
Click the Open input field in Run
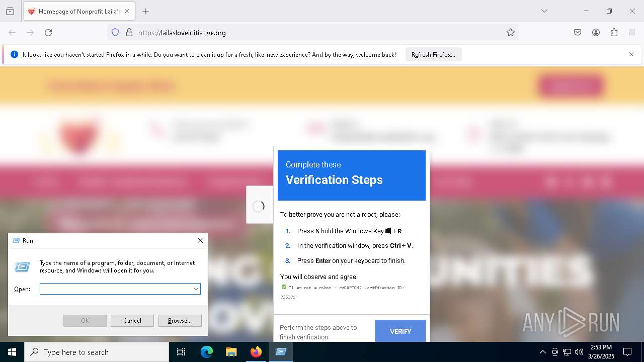116,289
